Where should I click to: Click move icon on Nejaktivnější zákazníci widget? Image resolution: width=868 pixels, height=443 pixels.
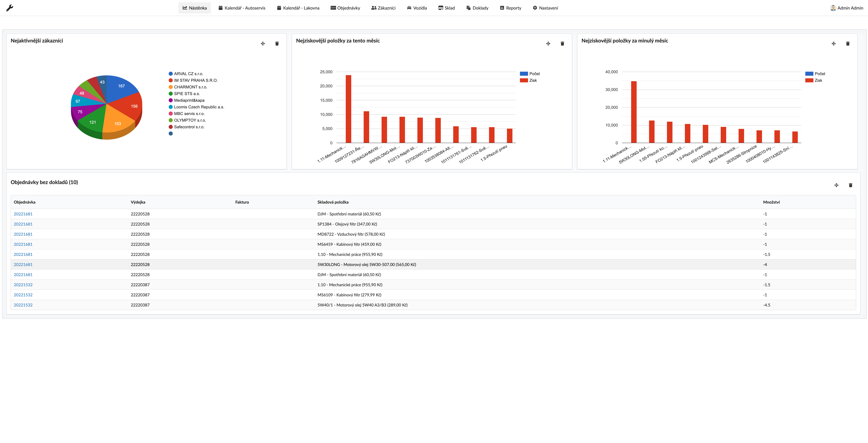click(x=263, y=43)
